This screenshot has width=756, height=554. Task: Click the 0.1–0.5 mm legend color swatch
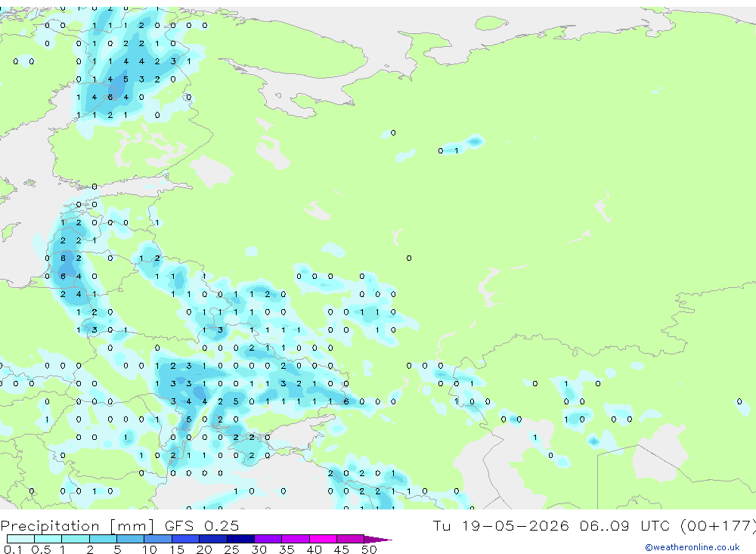coord(20,539)
